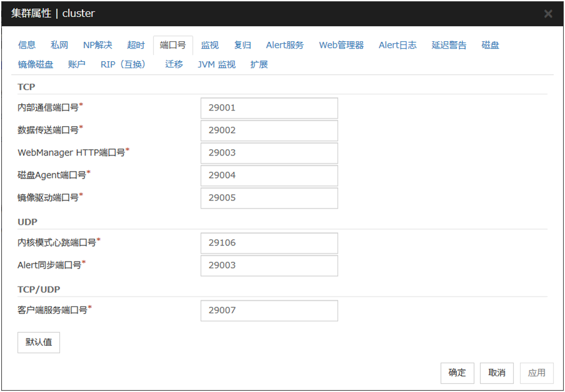Screen dimensions: 565x392
Task: Open the Web管理器 tab
Action: tap(341, 45)
